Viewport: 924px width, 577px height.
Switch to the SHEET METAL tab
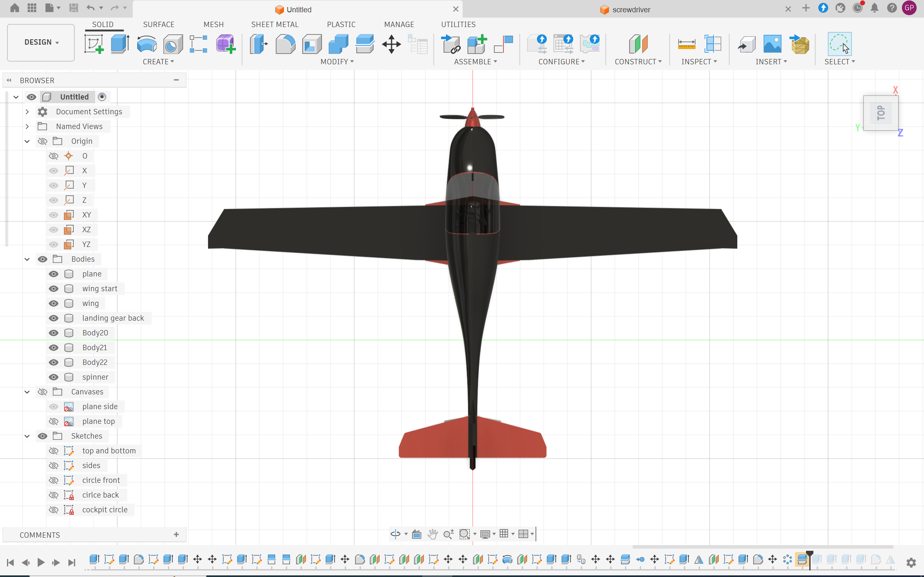[x=275, y=24]
